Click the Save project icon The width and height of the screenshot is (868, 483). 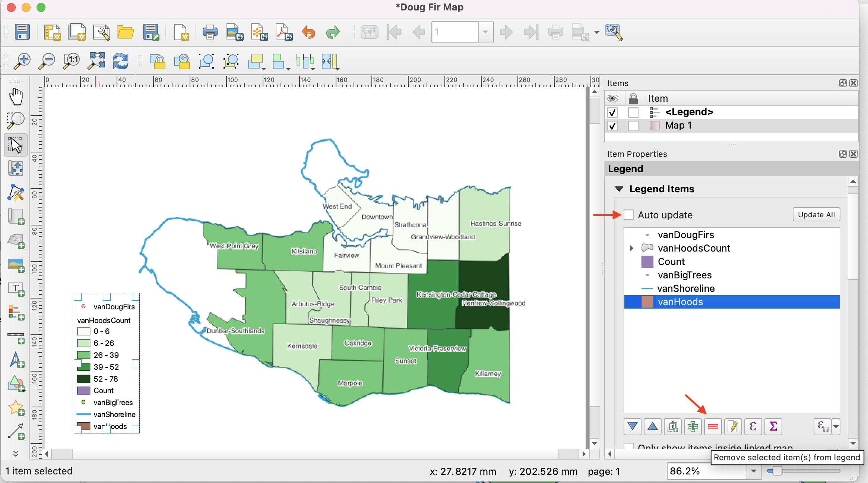point(22,32)
